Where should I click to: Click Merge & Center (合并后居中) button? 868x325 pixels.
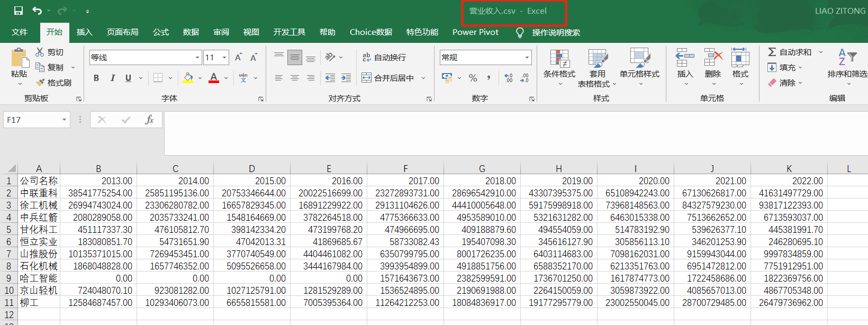(x=387, y=78)
